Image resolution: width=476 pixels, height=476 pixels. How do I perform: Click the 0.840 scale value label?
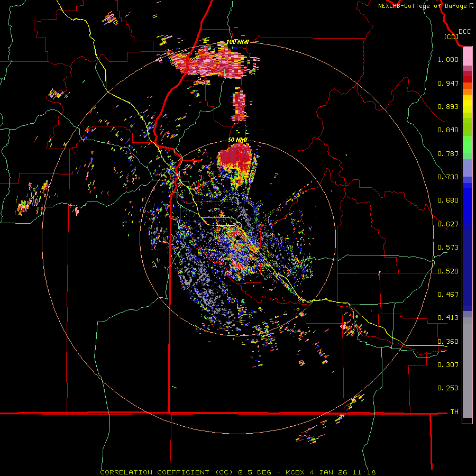(448, 130)
